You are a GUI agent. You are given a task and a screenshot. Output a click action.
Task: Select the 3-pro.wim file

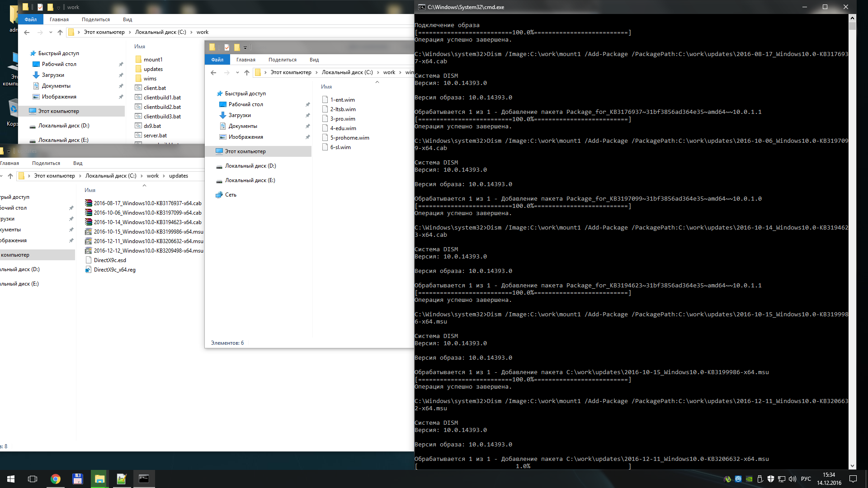(x=339, y=119)
